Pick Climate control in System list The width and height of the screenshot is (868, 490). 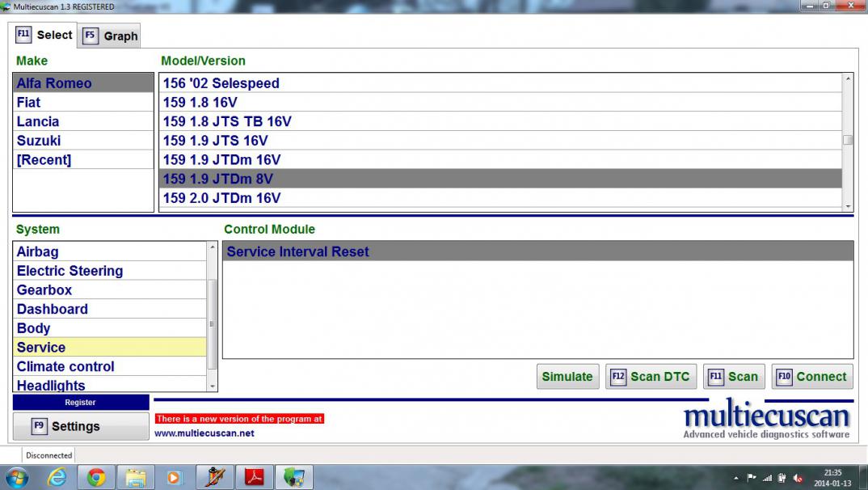coord(110,366)
